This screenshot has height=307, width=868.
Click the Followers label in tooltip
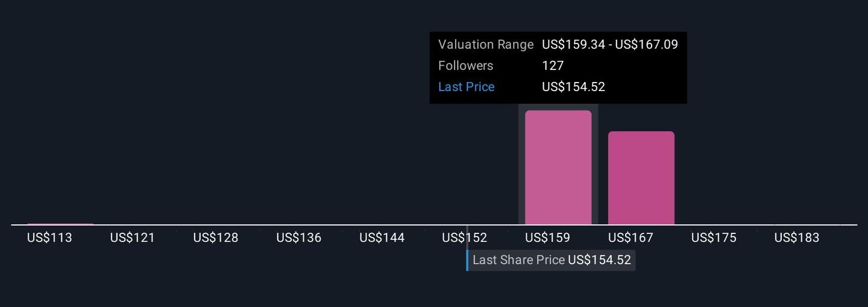[x=465, y=66]
